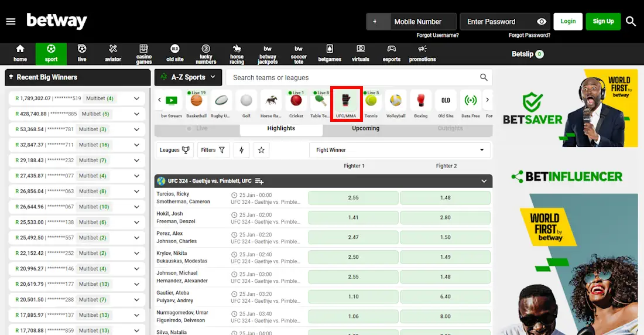This screenshot has width=644, height=335.
Task: Open the sport tab in nav bar
Action: tap(51, 54)
